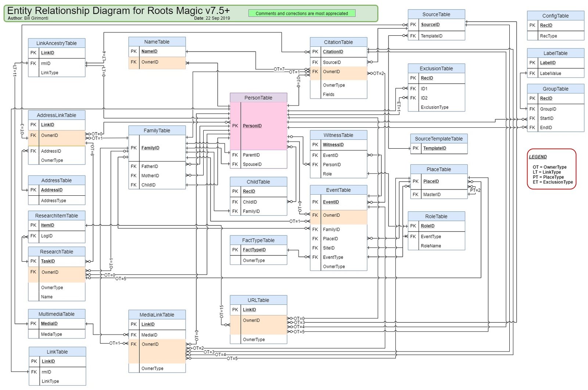Click the MediaType field in MultimediaTable

pos(51,334)
